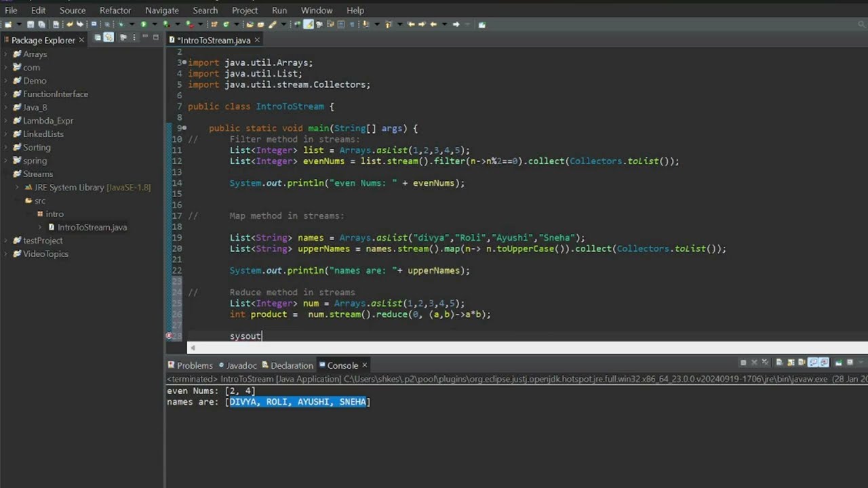This screenshot has width=868, height=488.
Task: Open Package Explorer view menu (three dots)
Action: (134, 37)
